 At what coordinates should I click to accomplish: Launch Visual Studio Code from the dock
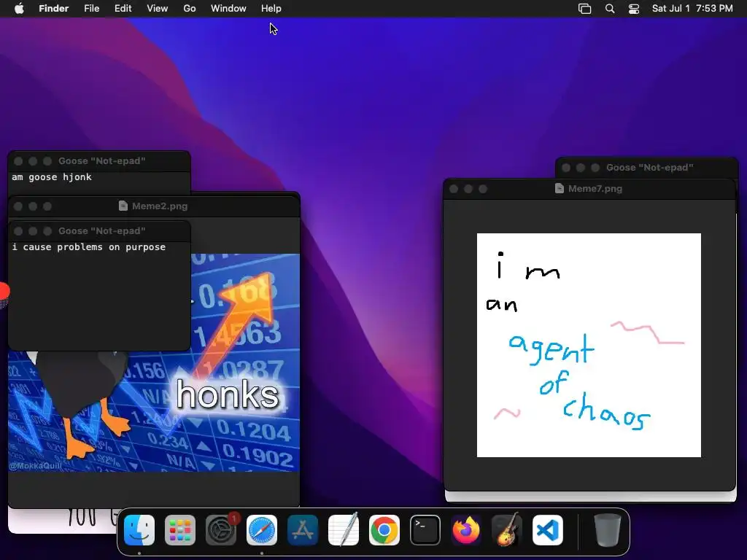[548, 530]
